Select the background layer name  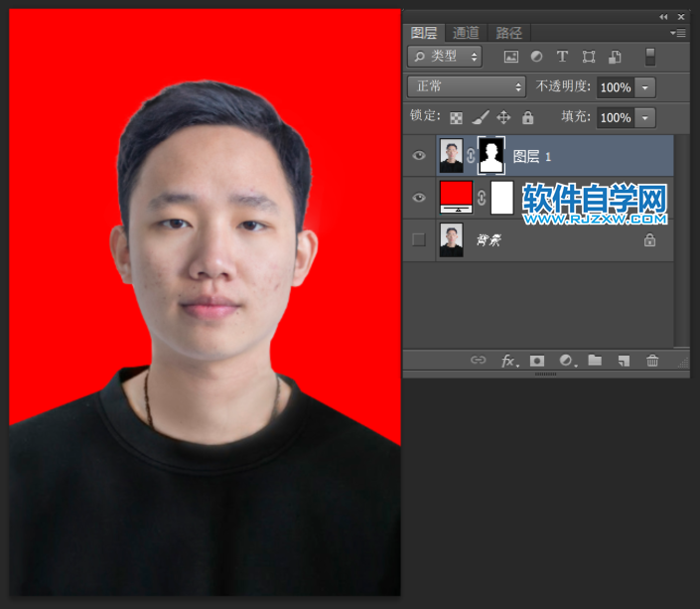coord(489,240)
